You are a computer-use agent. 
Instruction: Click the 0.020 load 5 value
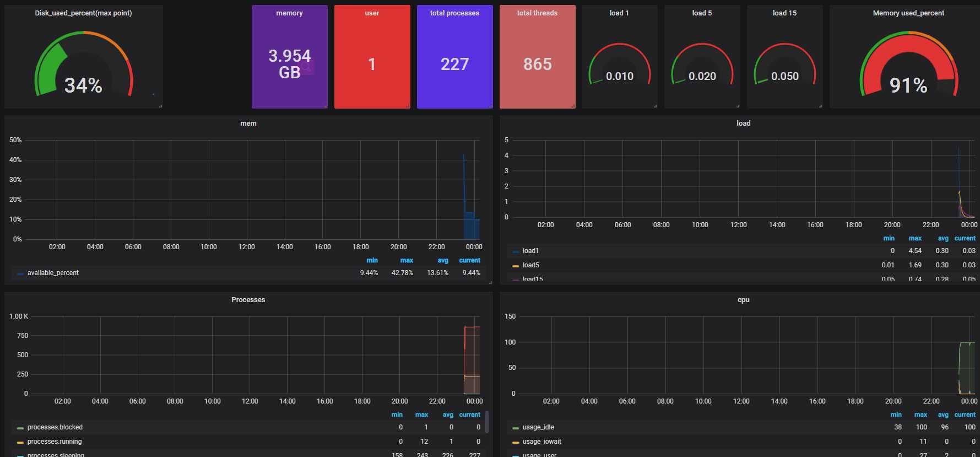(x=702, y=76)
